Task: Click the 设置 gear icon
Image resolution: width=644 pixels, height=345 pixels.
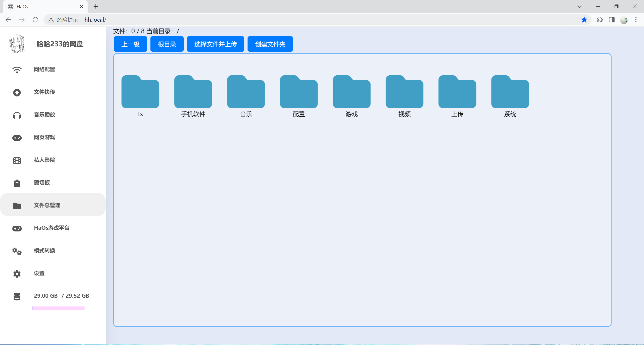Action: 17,274
